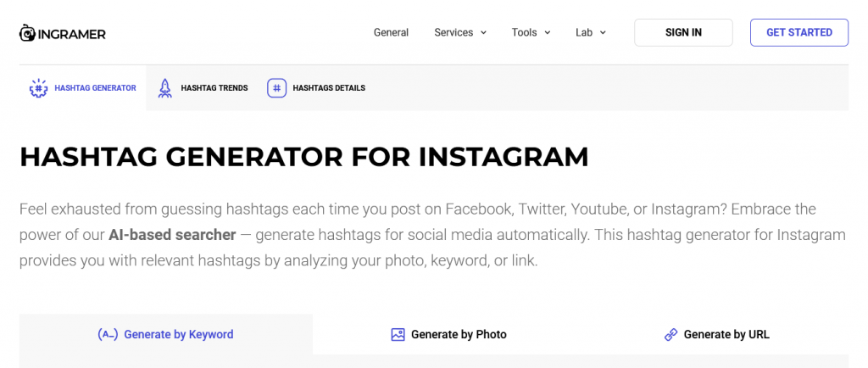The image size is (868, 368).
Task: Switch to the Hashtags Details tab
Action: pos(316,88)
